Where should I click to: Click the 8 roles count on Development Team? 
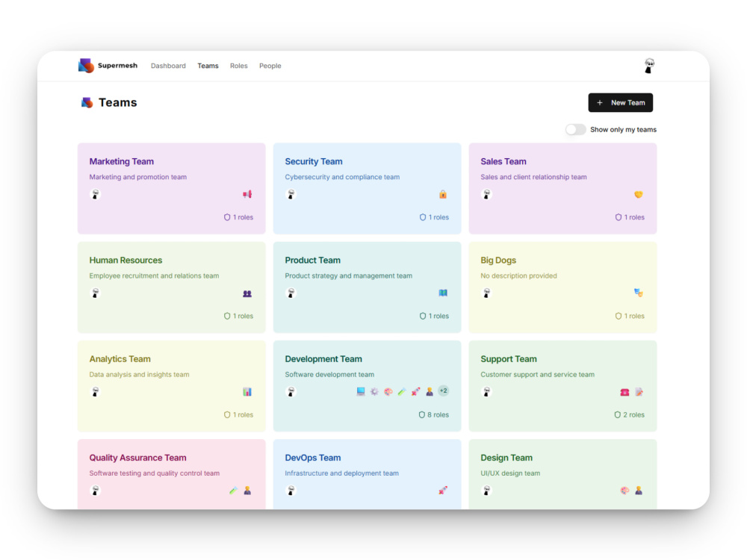(x=433, y=414)
